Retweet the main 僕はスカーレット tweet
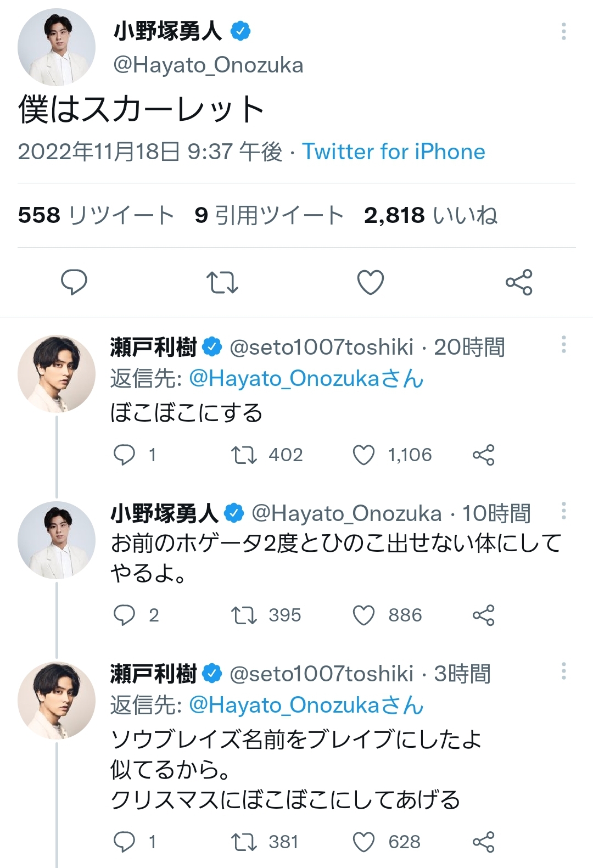This screenshot has height=868, width=593. [222, 282]
